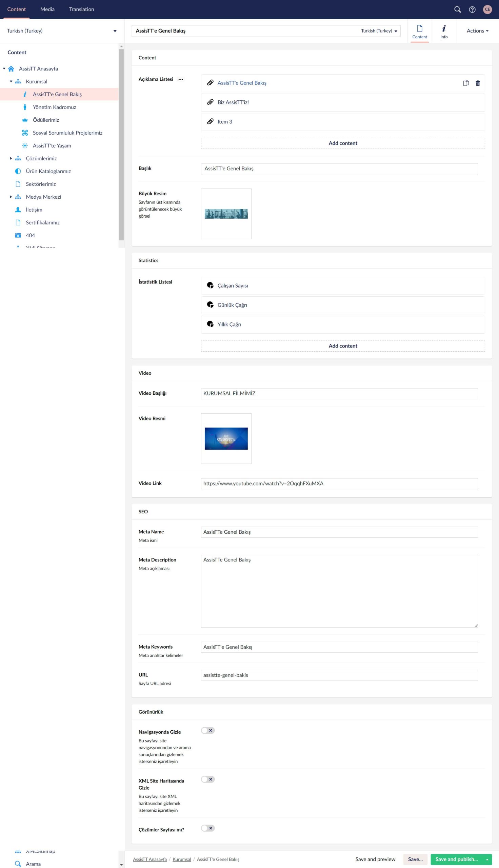Click the Video Link input field
Screen dimensions: 499x868
pos(339,483)
